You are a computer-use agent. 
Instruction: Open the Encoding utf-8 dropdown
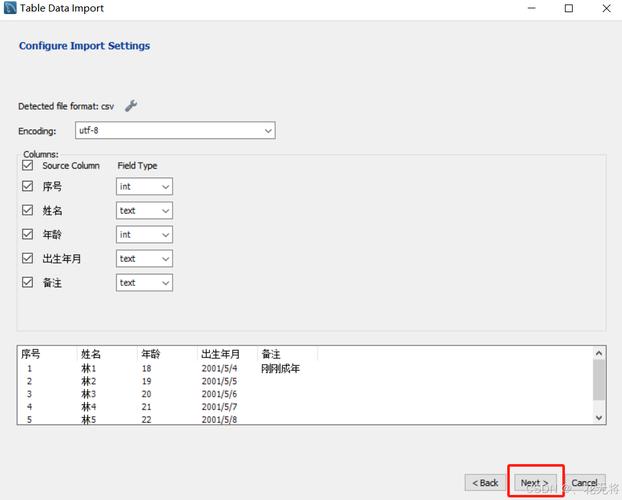175,131
